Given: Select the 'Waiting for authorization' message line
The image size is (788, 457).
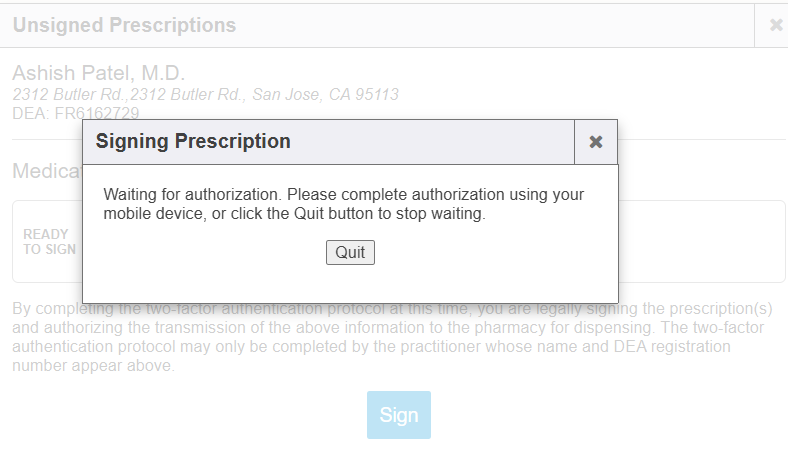Looking at the screenshot, I should click(344, 194).
